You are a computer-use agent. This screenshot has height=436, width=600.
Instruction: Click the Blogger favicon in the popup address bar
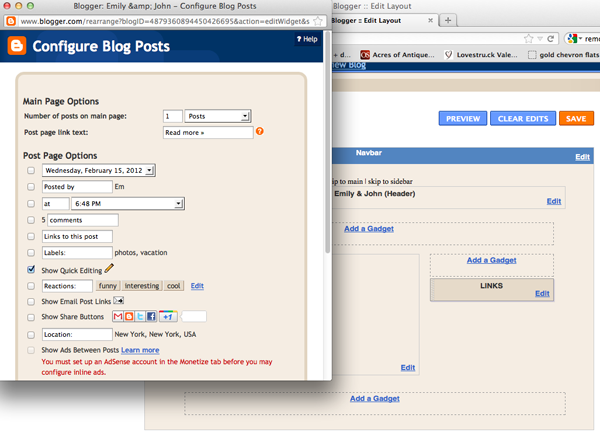[11, 21]
